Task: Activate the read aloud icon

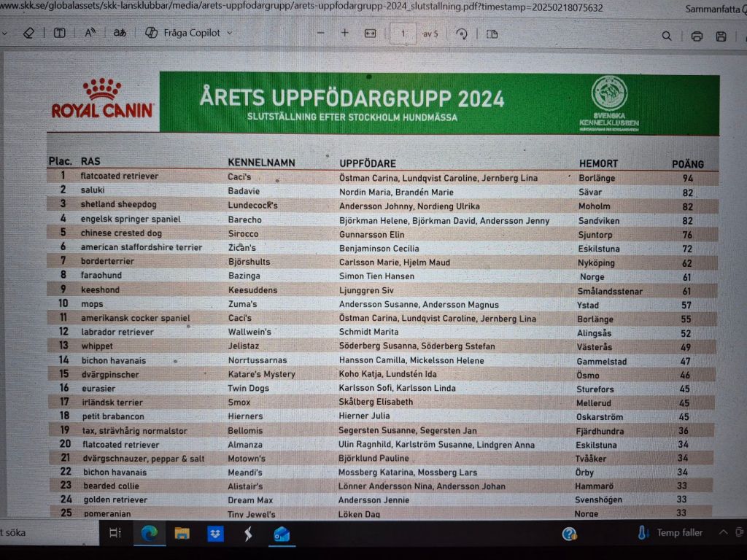Action: [90, 34]
